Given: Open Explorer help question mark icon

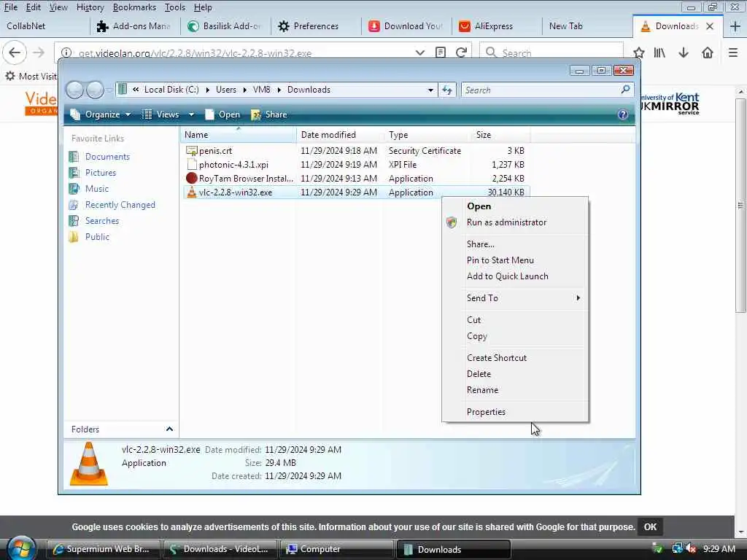Looking at the screenshot, I should pos(623,114).
